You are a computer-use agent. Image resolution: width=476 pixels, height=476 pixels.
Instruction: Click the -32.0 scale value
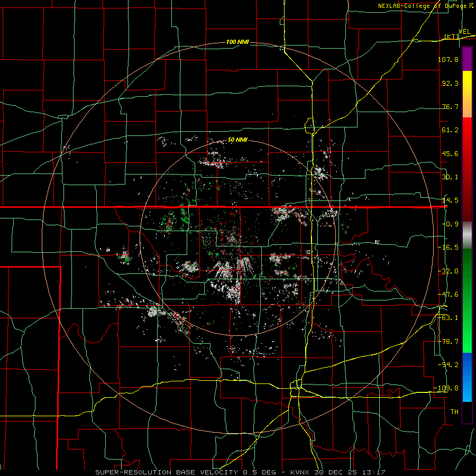[x=448, y=271]
